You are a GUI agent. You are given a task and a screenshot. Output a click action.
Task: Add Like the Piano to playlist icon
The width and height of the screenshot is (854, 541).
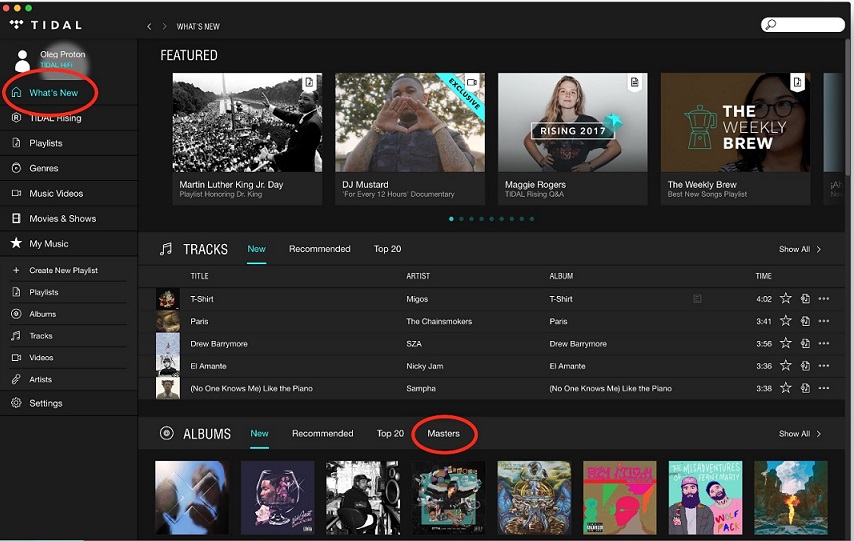[806, 388]
